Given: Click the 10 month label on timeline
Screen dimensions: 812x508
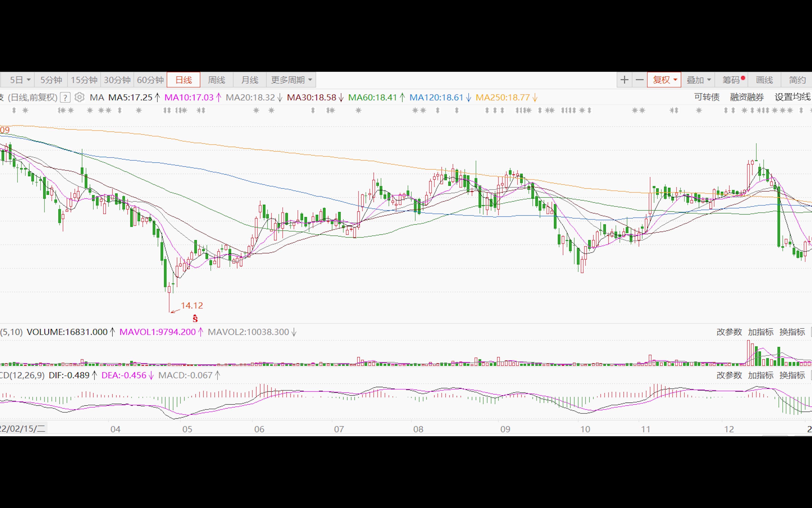Looking at the screenshot, I should (x=585, y=429).
